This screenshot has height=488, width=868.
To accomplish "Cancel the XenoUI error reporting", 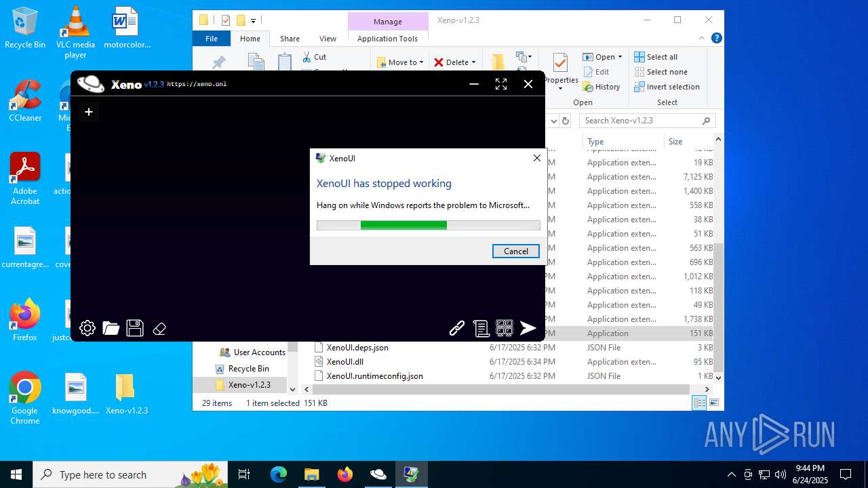I will [515, 251].
